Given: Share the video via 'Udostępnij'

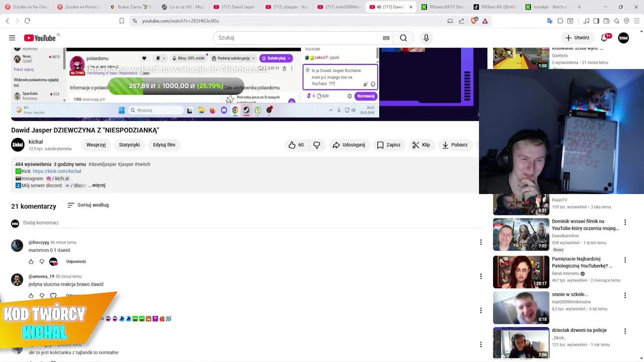Looking at the screenshot, I should click(x=349, y=145).
